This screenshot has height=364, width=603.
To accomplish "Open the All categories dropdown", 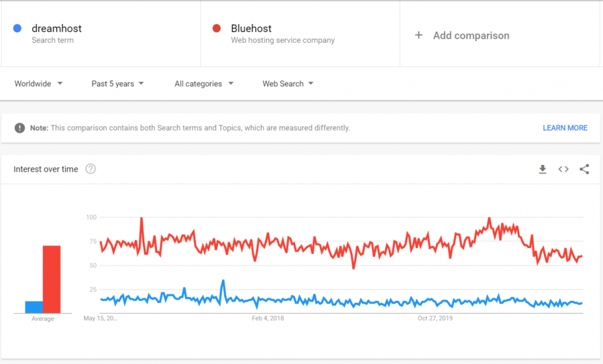I will click(204, 84).
